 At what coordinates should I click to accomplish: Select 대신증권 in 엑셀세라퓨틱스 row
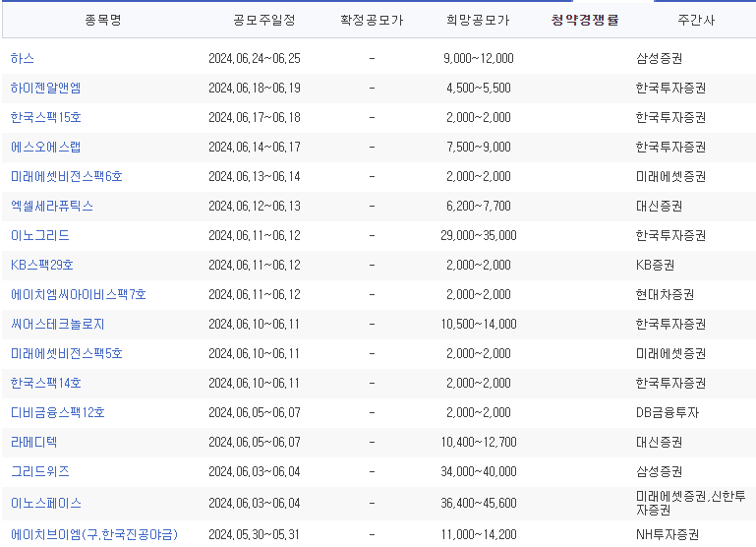pos(659,206)
